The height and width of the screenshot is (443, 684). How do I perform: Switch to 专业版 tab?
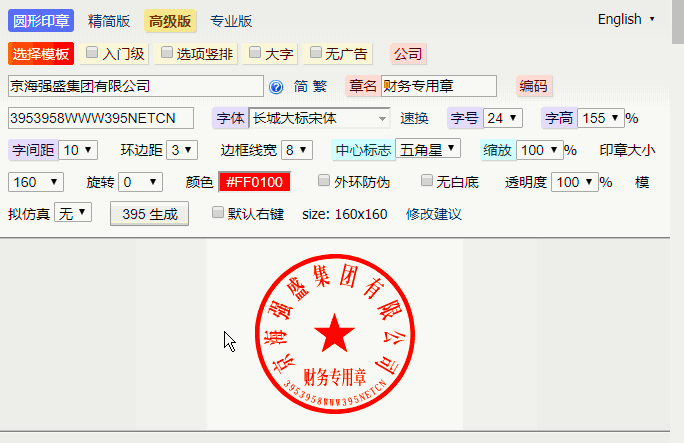[x=231, y=21]
